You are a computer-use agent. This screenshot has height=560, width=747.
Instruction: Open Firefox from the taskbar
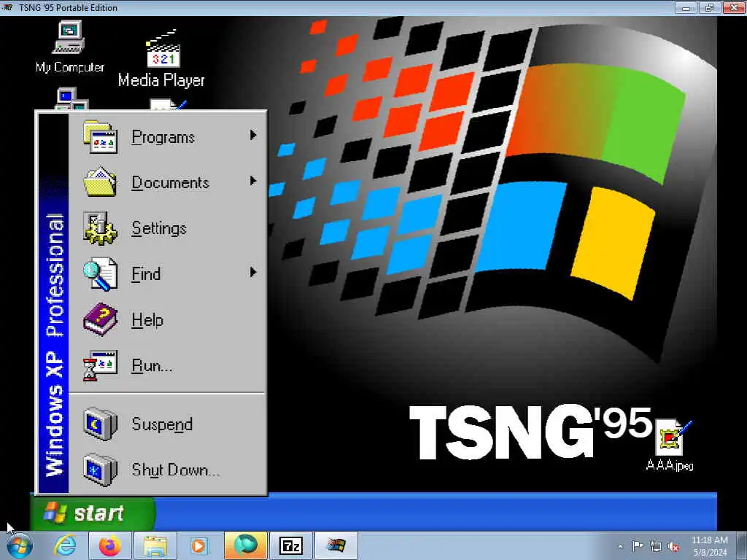(110, 545)
